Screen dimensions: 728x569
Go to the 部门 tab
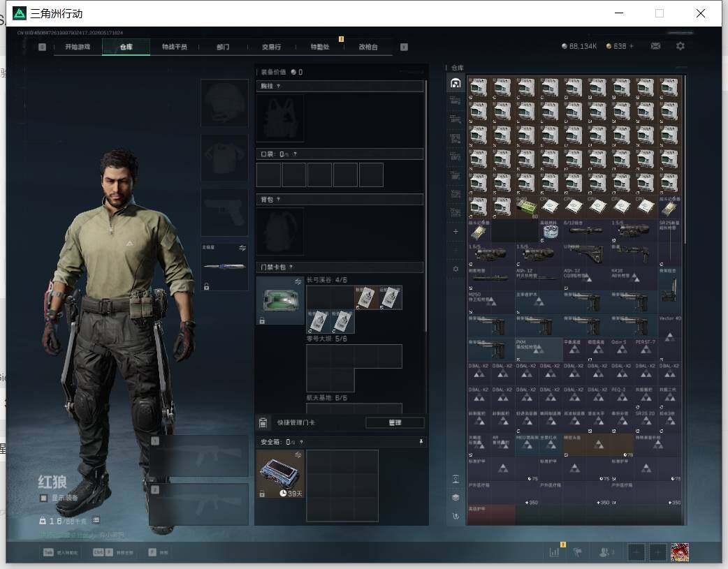223,47
